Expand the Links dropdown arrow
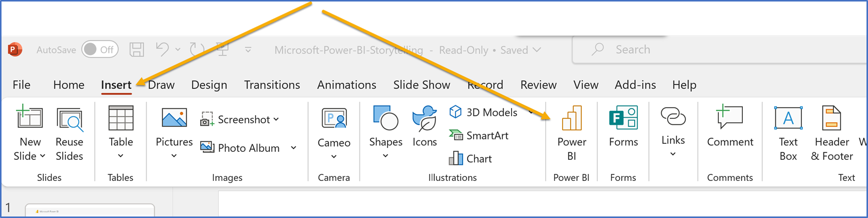Screen dimensions: 868x218 click(673, 154)
